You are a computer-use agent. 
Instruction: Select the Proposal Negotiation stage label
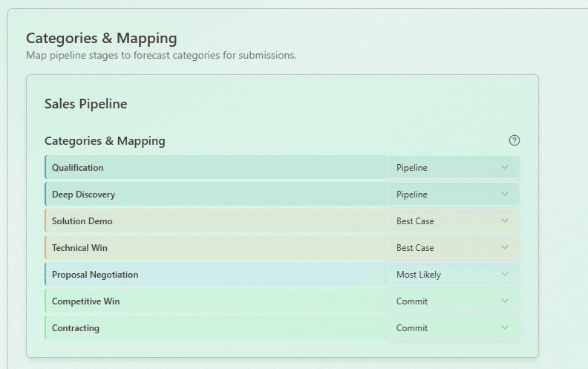(x=95, y=275)
